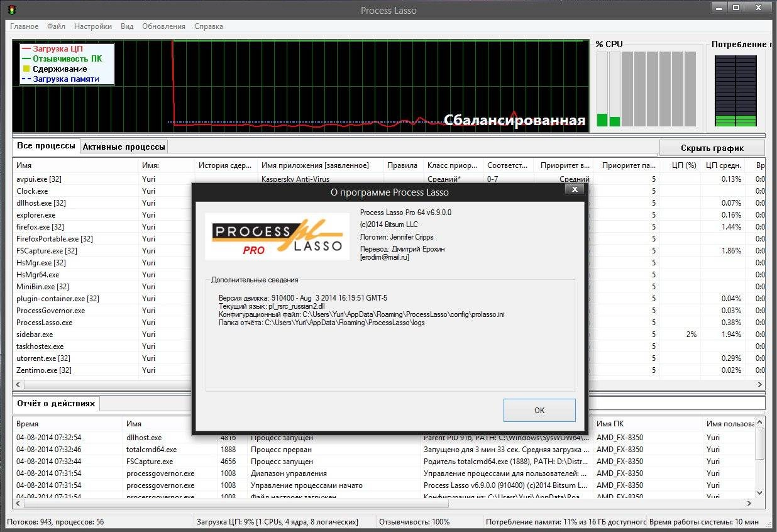The image size is (777, 532).
Task: Open the Вид menu
Action: (x=127, y=26)
